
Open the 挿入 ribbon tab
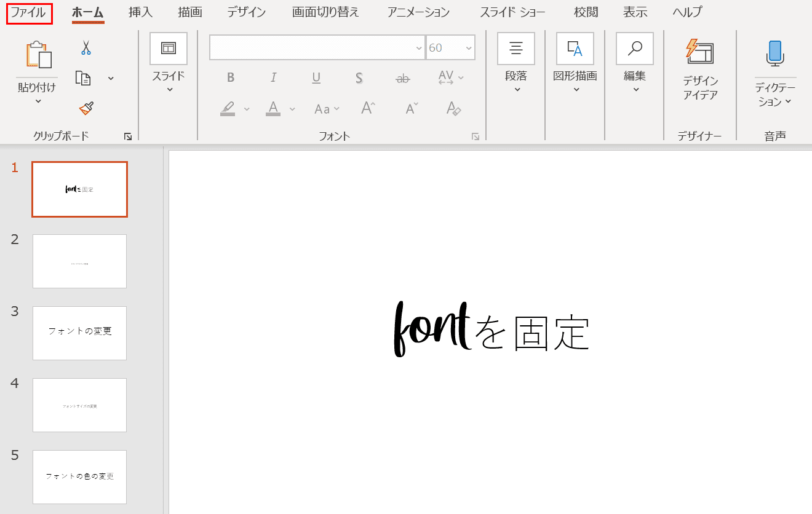point(141,12)
